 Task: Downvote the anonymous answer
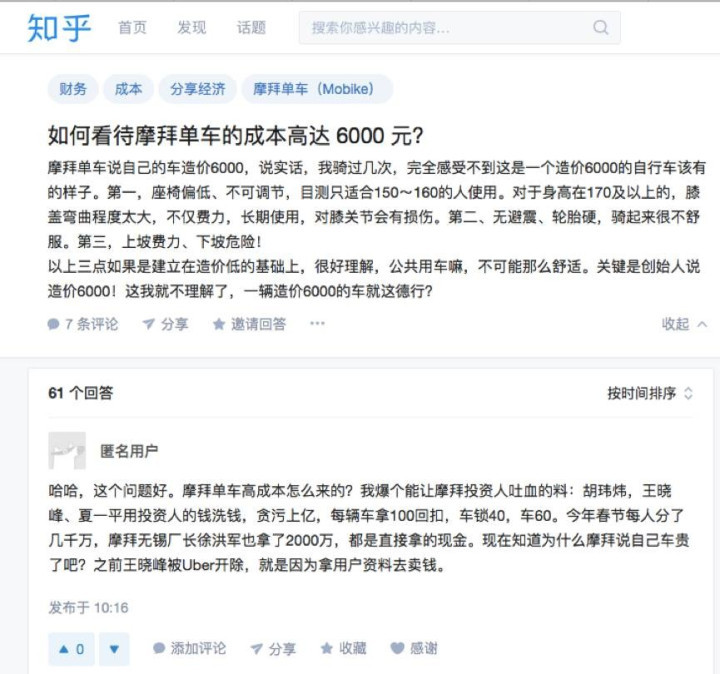click(x=114, y=649)
